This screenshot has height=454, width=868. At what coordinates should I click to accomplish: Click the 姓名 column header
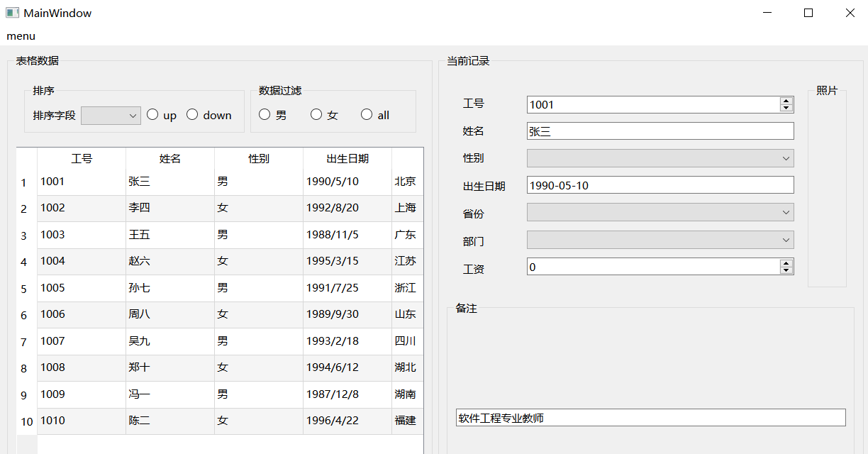(170, 158)
